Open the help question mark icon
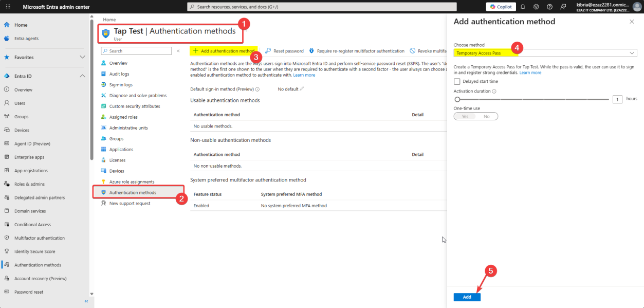Screen dimensions: 644x308 coord(549,7)
